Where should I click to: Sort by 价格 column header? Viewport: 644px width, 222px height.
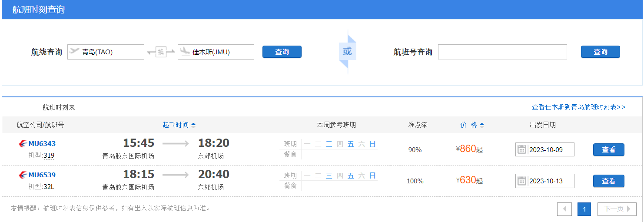click(472, 125)
